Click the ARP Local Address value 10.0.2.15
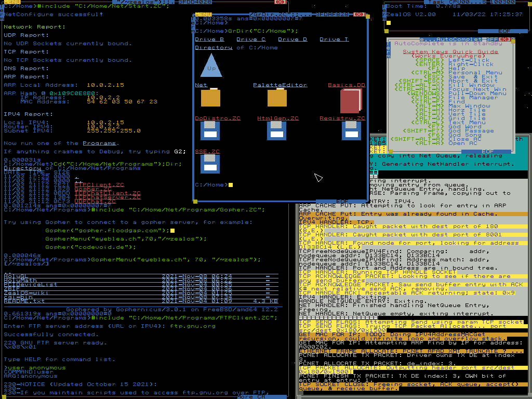This screenshot has height=399, width=532. (x=105, y=85)
